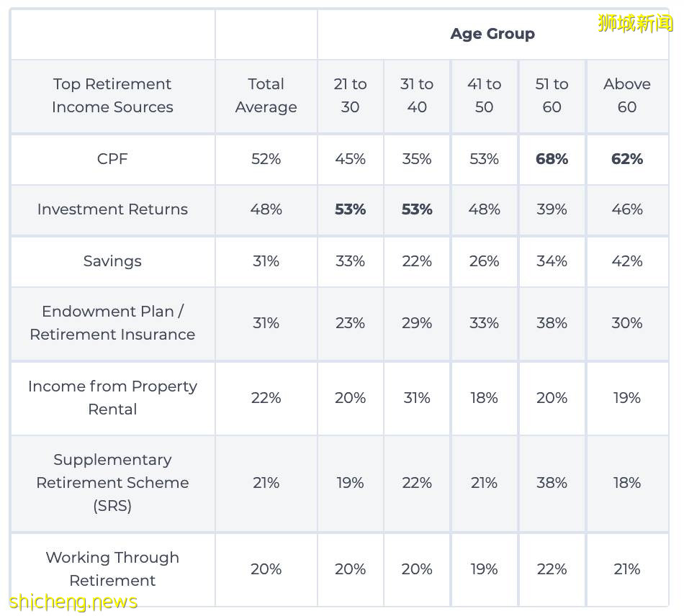Click the bold 68% CPF value
The width and height of the screenshot is (684, 616).
click(552, 159)
